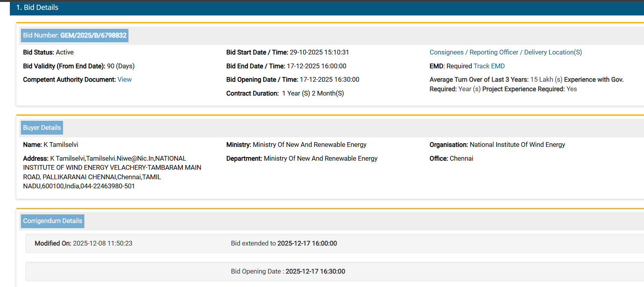Click the '1. Bid Details' section header
Screen dimensions: 644x287
pos(37,8)
